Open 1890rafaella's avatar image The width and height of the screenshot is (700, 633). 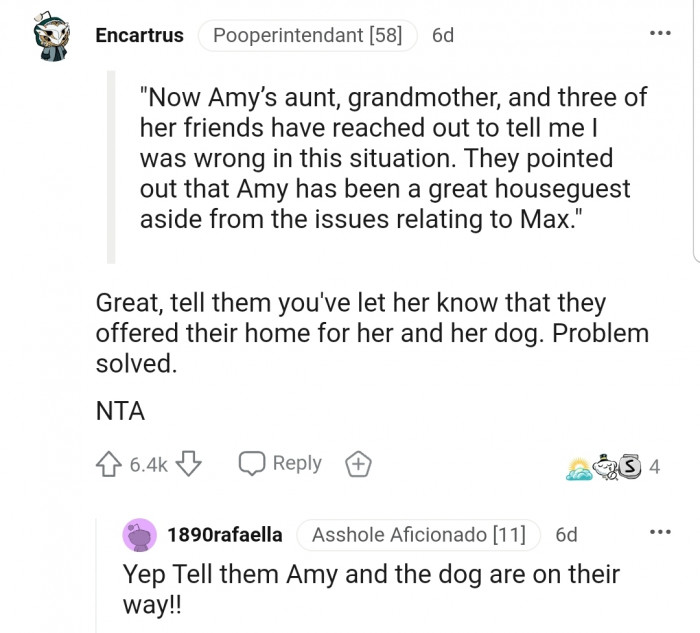click(x=139, y=536)
